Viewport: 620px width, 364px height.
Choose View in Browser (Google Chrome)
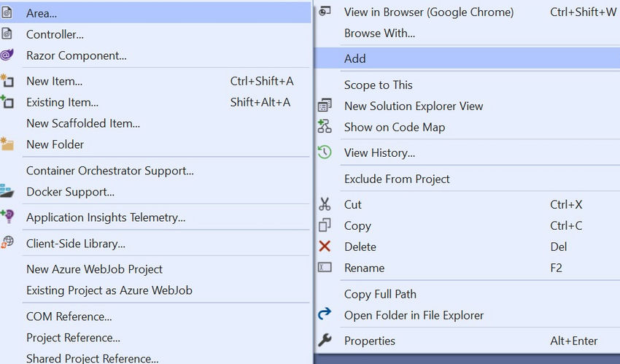click(x=467, y=12)
